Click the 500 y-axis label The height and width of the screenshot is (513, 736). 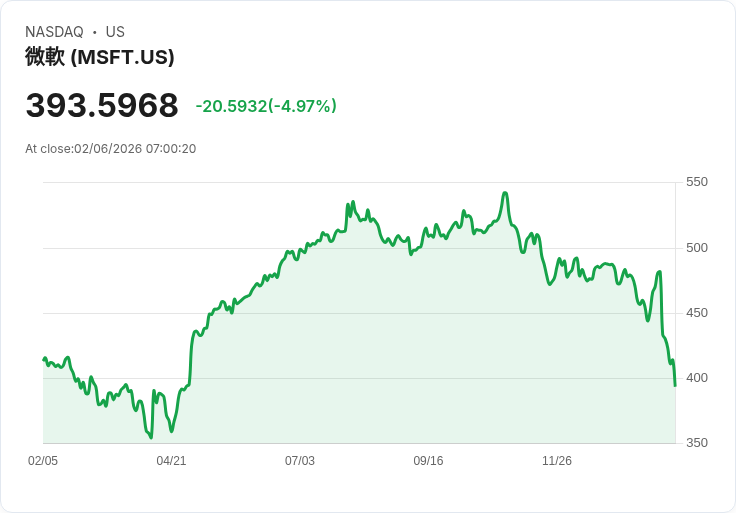pos(697,247)
